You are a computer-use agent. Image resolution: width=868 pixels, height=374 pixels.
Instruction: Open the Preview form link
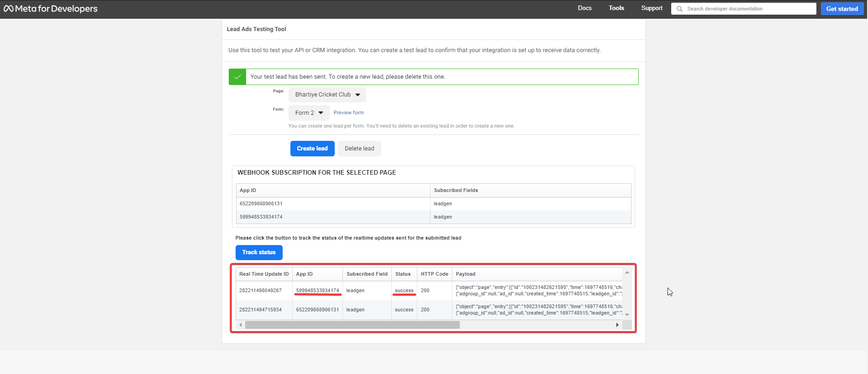pyautogui.click(x=348, y=113)
